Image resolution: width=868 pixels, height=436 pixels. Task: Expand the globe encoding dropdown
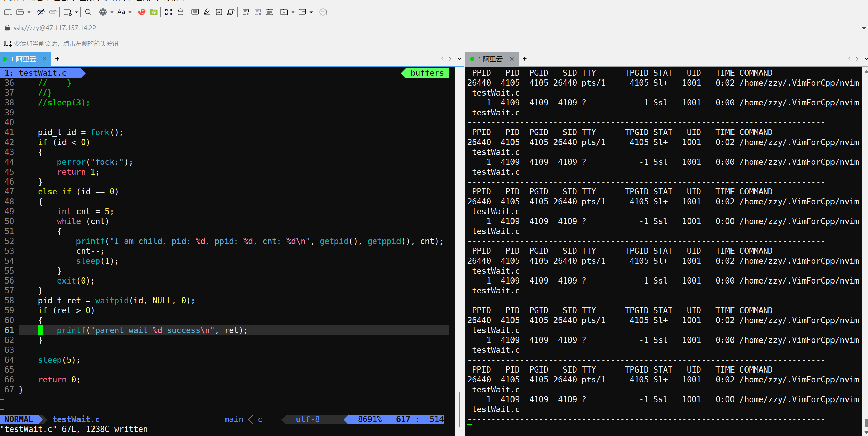point(112,12)
